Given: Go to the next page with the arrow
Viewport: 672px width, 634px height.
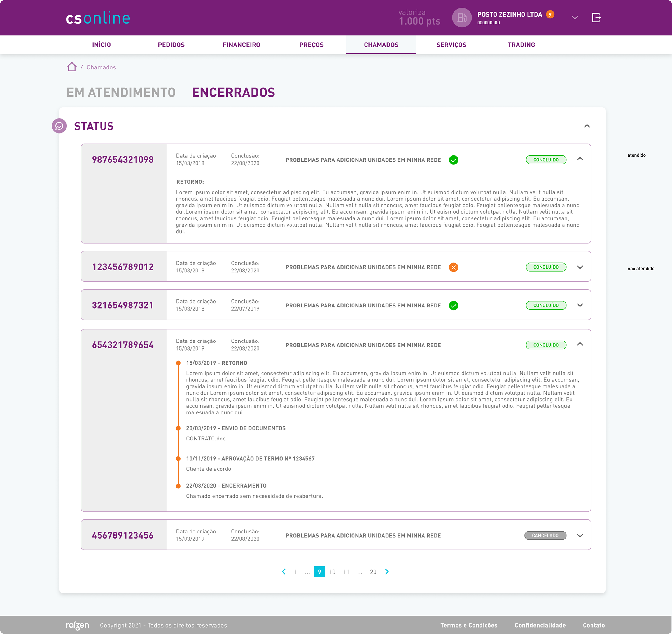Looking at the screenshot, I should click(x=387, y=572).
